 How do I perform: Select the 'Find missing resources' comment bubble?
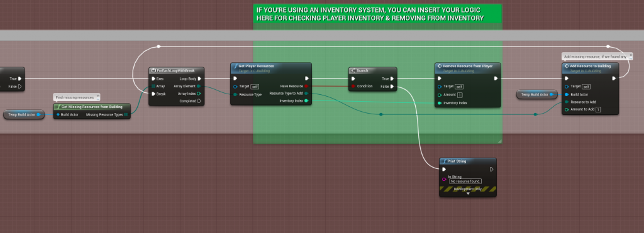(x=77, y=97)
